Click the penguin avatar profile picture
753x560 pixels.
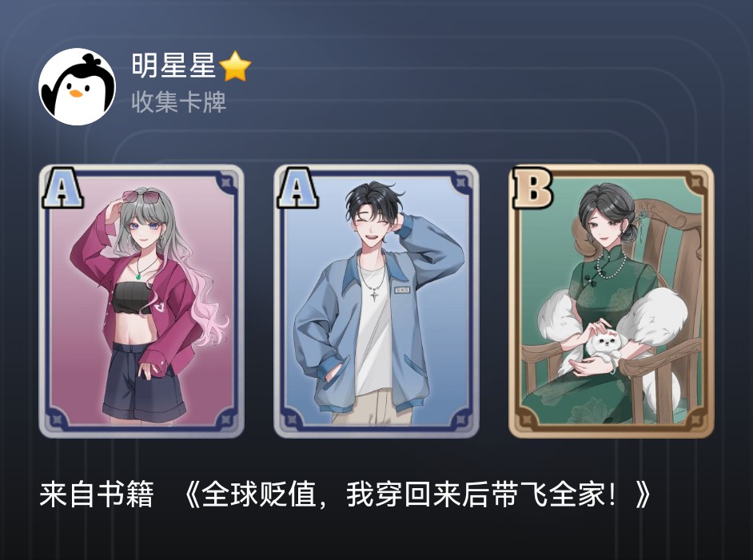78,87
